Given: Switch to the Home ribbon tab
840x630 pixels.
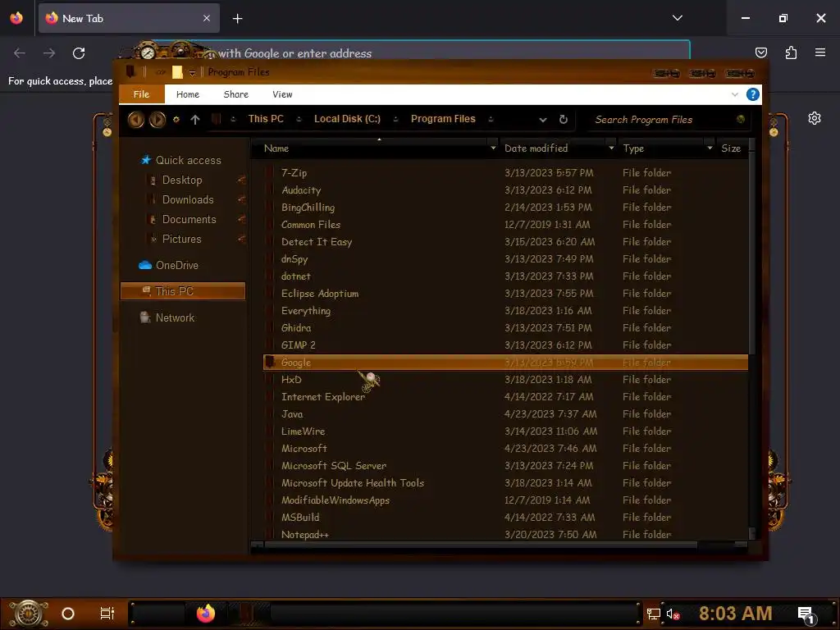Looking at the screenshot, I should pos(188,94).
